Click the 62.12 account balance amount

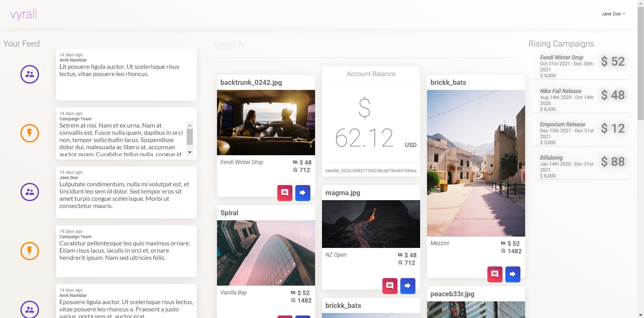pos(364,138)
